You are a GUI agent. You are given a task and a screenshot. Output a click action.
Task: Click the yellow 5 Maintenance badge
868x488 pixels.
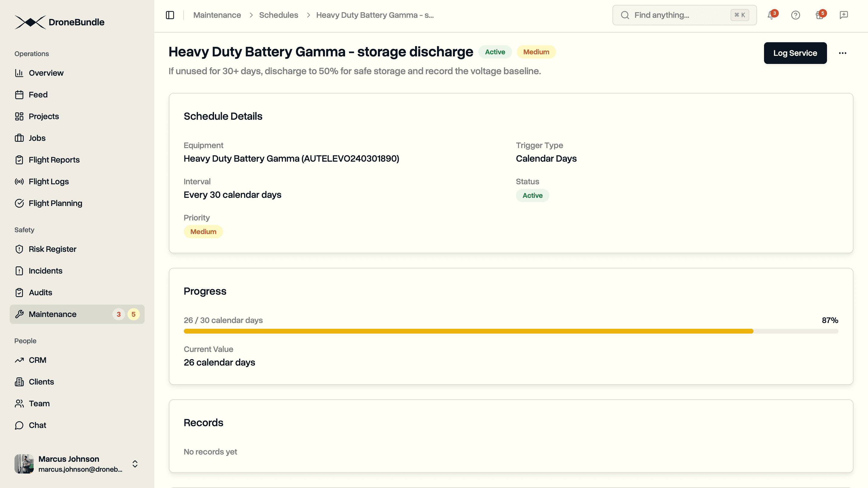click(134, 314)
